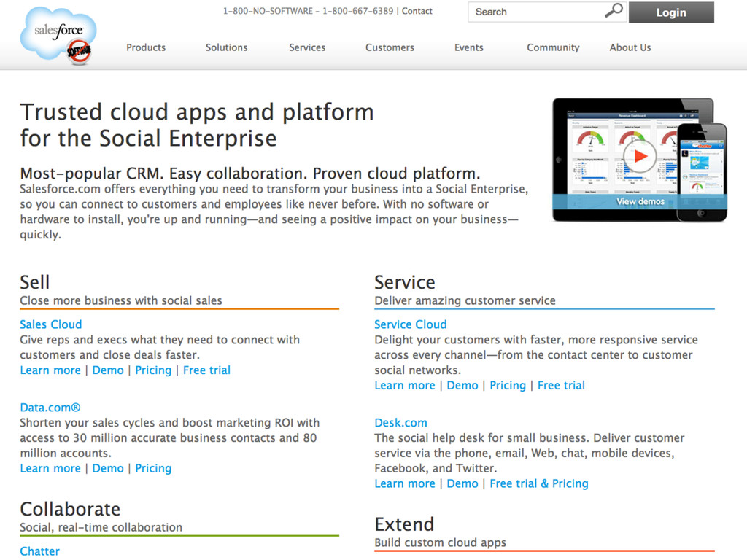Viewport: 747px width, 560px height.
Task: Click Pricing under Data.com
Action: pos(153,468)
